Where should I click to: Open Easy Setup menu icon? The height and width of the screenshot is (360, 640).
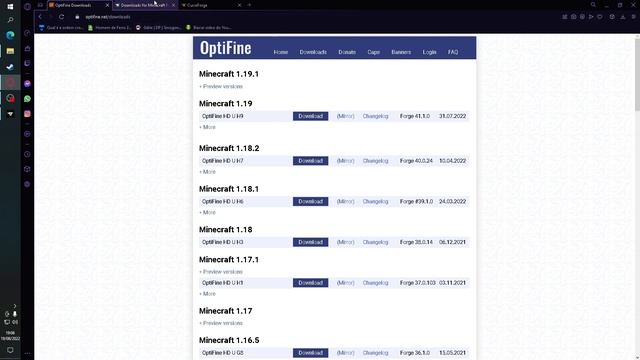coord(633,17)
